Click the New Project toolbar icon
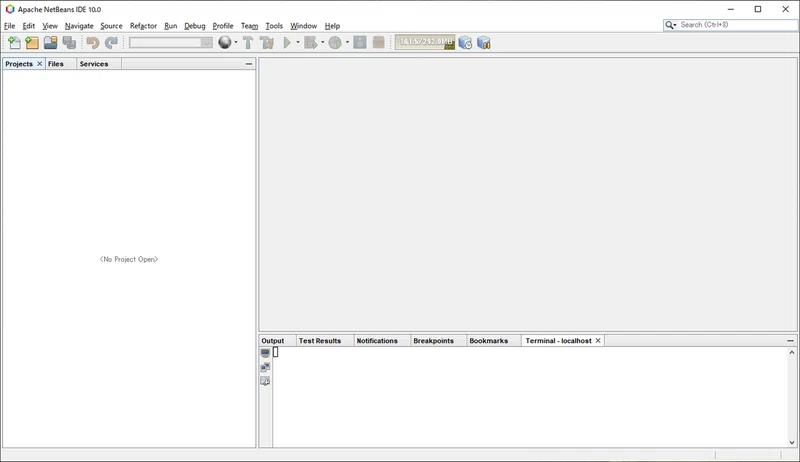800x462 pixels. (x=32, y=43)
